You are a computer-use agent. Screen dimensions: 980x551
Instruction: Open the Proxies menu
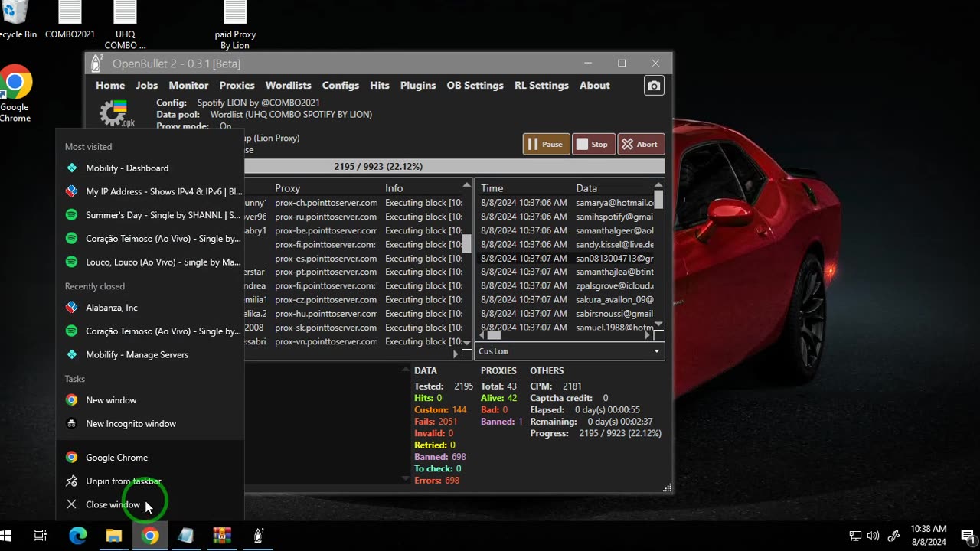237,86
